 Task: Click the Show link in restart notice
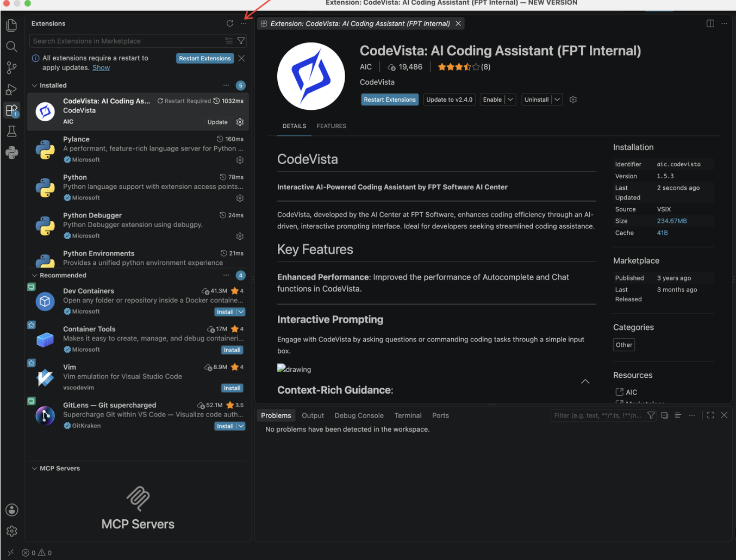tap(101, 67)
